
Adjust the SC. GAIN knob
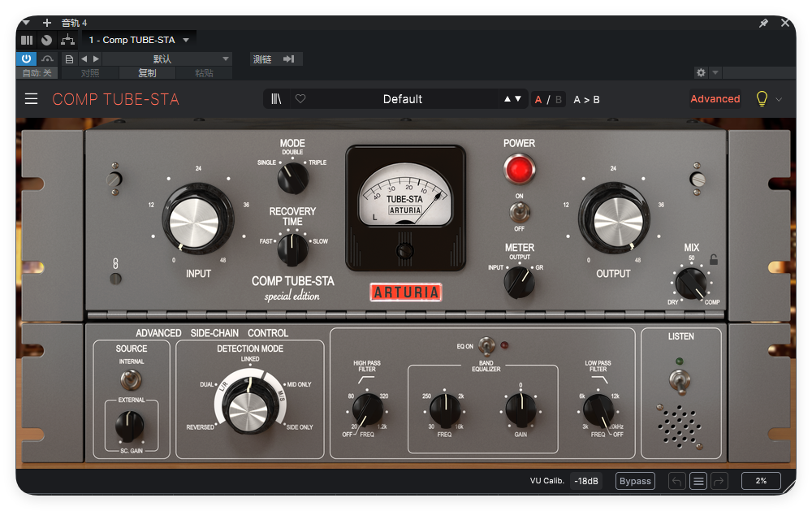(x=129, y=426)
